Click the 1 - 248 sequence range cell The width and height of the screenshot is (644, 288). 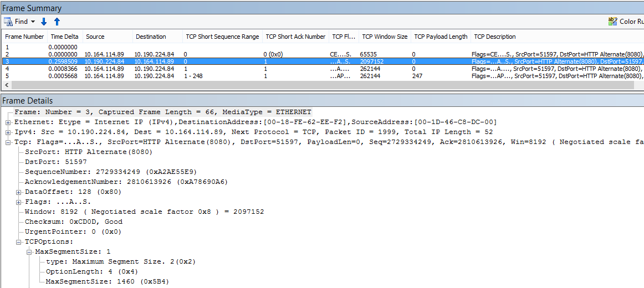coord(193,76)
